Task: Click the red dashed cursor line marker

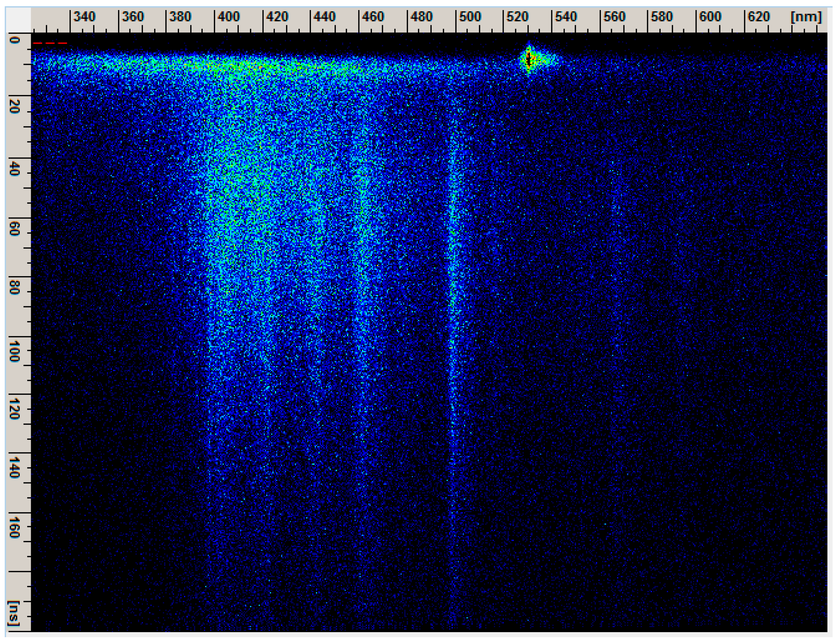Action: coord(50,44)
